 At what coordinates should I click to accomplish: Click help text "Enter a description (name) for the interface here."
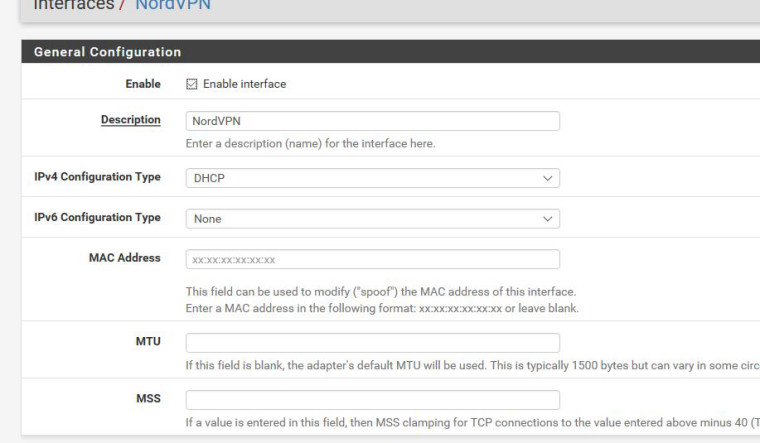310,143
